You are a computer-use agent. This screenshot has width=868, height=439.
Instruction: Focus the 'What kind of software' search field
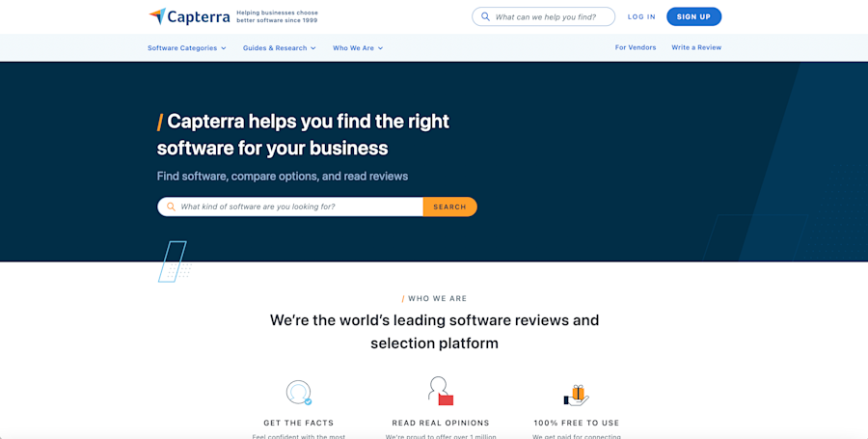tap(290, 206)
